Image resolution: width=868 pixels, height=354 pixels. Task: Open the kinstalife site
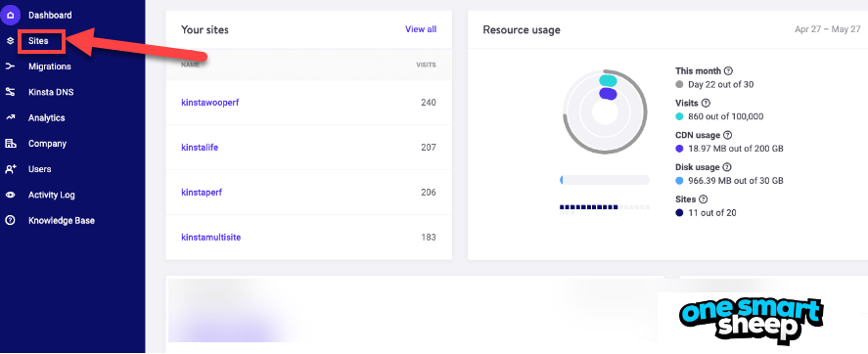pos(200,148)
